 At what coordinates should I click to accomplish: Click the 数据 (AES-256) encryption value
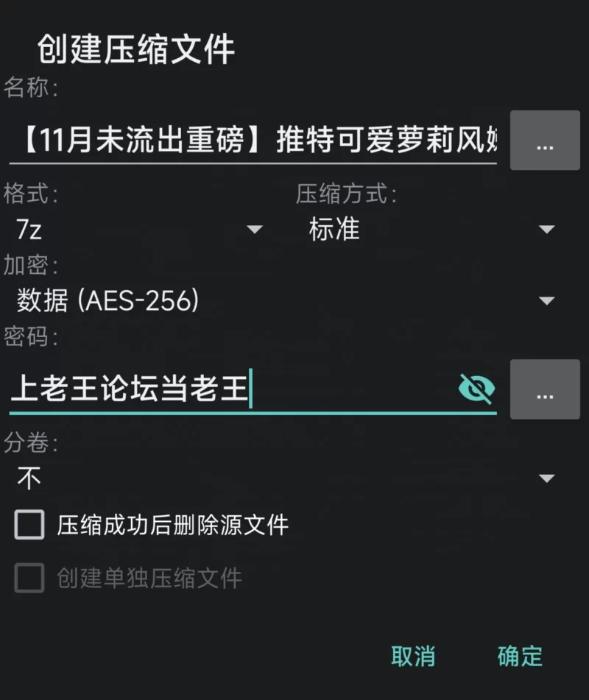point(107,300)
